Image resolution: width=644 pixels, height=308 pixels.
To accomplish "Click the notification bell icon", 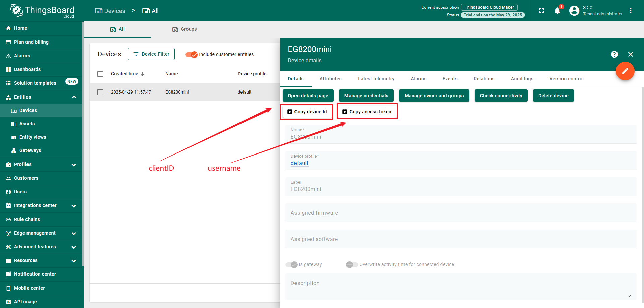I will click(557, 11).
